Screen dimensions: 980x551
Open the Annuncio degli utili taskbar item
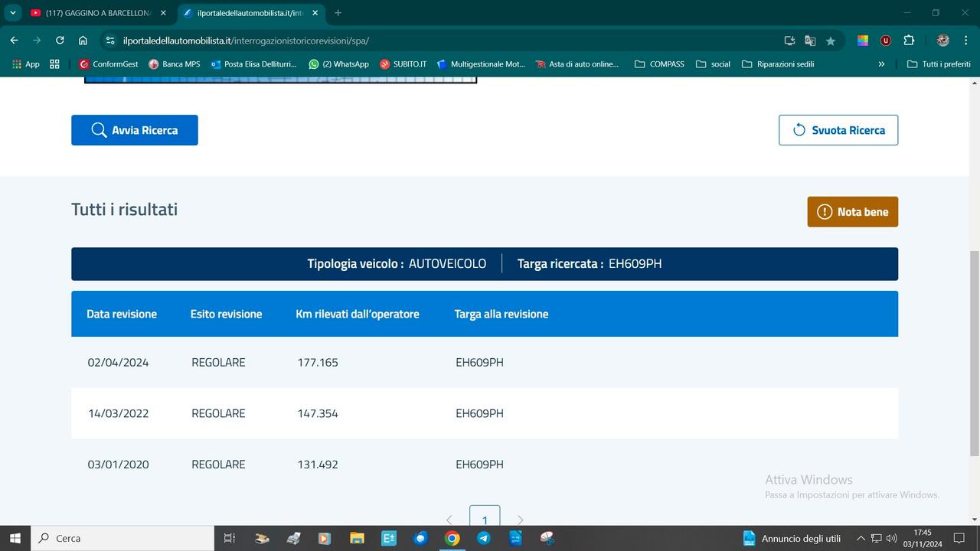pyautogui.click(x=792, y=538)
